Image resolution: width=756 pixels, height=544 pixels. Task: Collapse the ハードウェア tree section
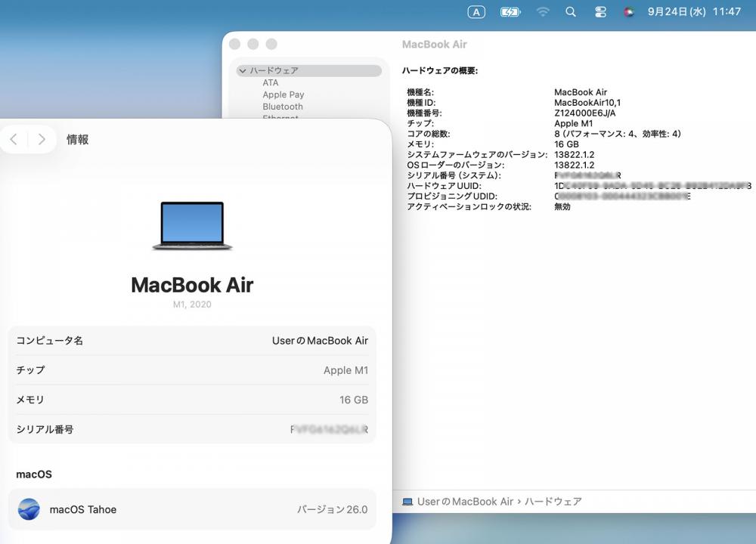(x=243, y=71)
